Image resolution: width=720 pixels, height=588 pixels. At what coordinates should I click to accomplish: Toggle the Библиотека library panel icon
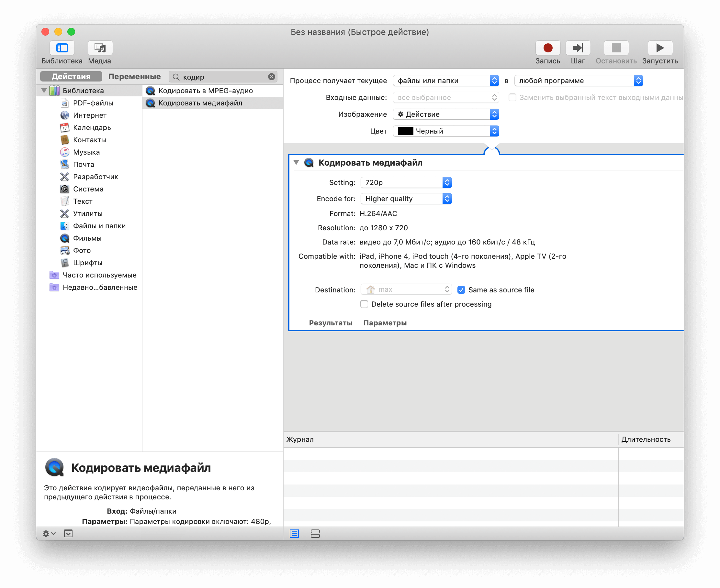62,48
